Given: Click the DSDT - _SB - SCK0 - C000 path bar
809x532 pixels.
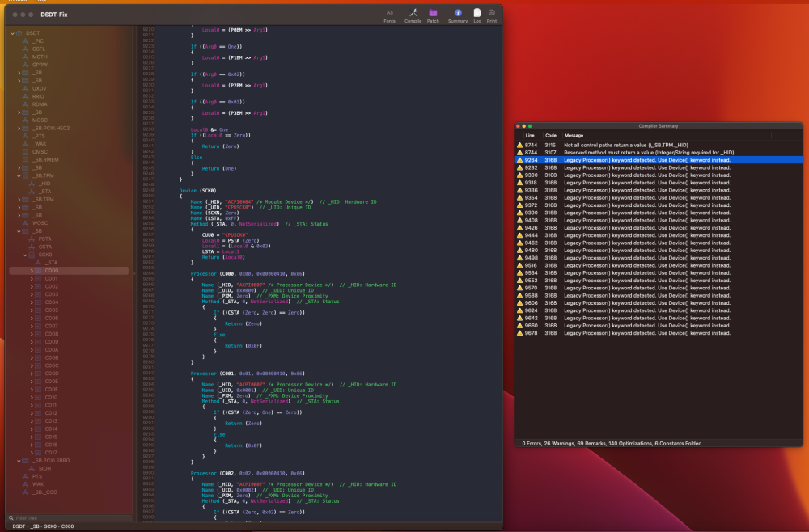Looking at the screenshot, I should 43,526.
